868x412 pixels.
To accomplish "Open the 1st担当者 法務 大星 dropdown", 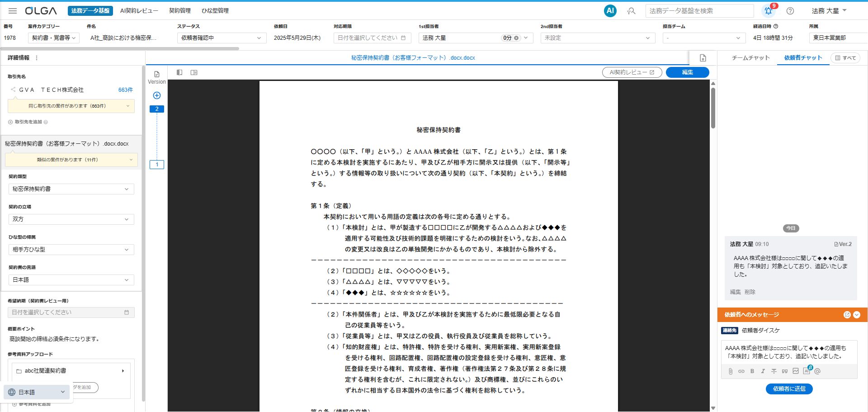I will click(x=476, y=38).
